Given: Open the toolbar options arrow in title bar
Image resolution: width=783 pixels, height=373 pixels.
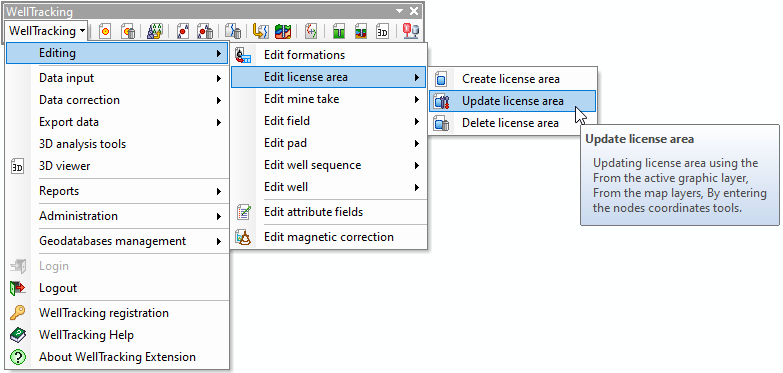Looking at the screenshot, I should pos(399,11).
